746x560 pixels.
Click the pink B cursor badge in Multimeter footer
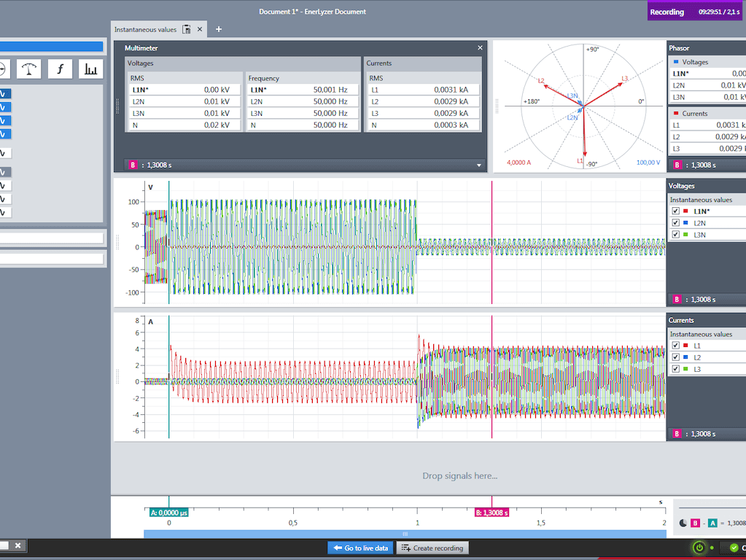click(x=133, y=165)
